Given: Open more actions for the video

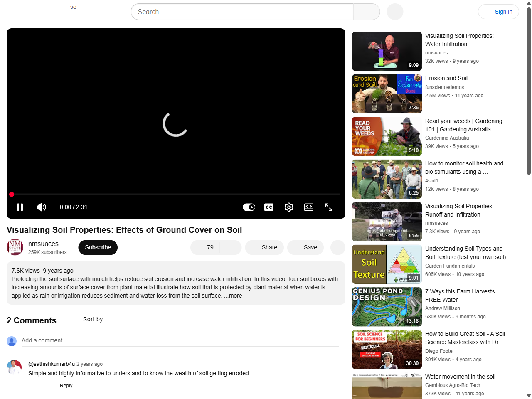Looking at the screenshot, I should 337,247.
